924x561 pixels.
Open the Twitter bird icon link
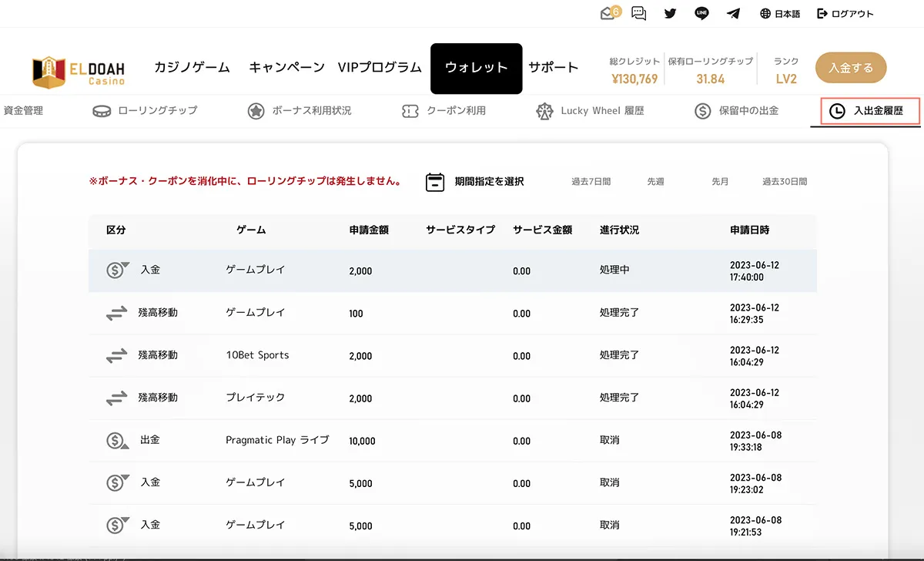(x=670, y=13)
